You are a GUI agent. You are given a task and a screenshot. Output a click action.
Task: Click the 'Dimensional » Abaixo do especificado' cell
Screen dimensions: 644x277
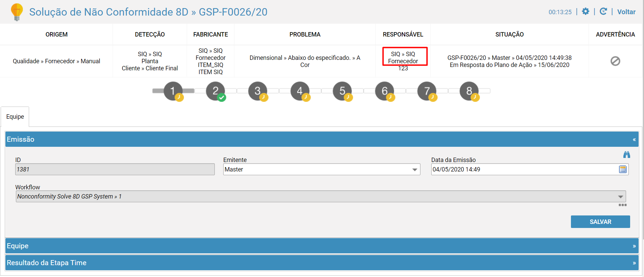point(305,61)
